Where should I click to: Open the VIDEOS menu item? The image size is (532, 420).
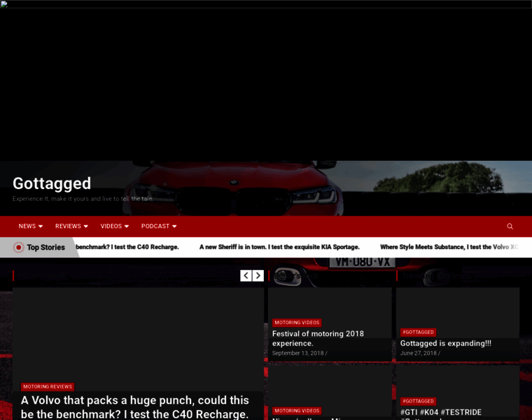point(111,226)
